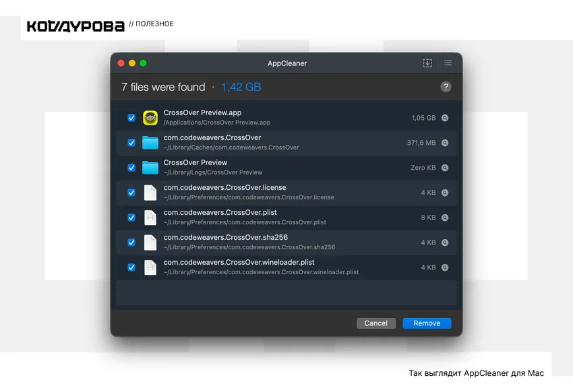Click the document icon of CrossOver.sha256
This screenshot has height=392, width=573.
150,242
